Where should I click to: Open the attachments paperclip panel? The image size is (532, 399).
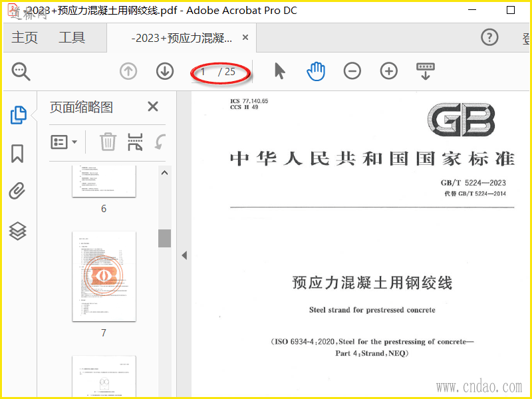(17, 191)
